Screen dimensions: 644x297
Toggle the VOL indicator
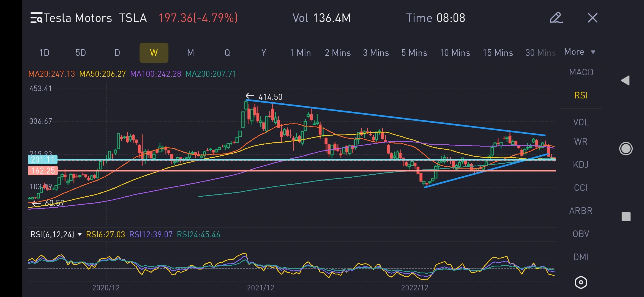tap(581, 122)
